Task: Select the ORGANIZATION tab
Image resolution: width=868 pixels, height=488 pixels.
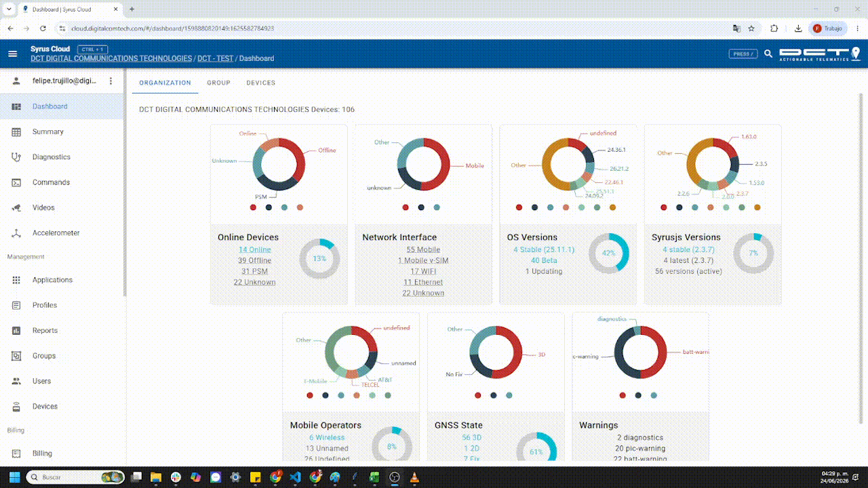Action: coord(165,83)
